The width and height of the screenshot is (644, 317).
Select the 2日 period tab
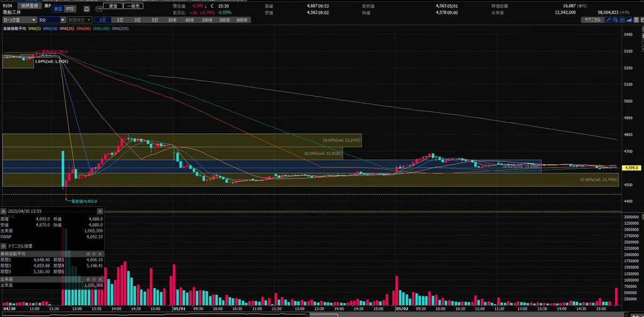pyautogui.click(x=120, y=20)
